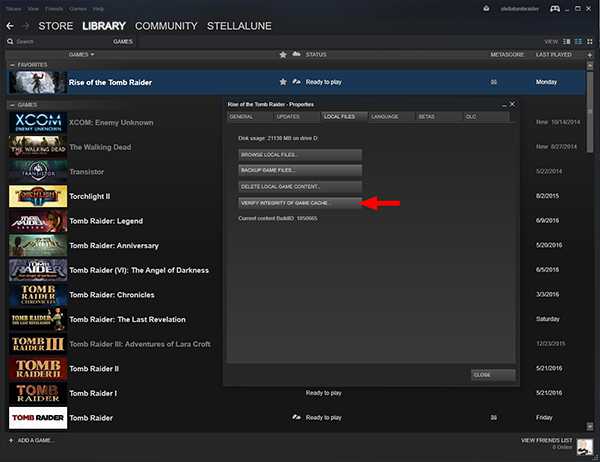The height and width of the screenshot is (462, 600).
Task: Click the account name stellatombraider
Action: point(520,8)
